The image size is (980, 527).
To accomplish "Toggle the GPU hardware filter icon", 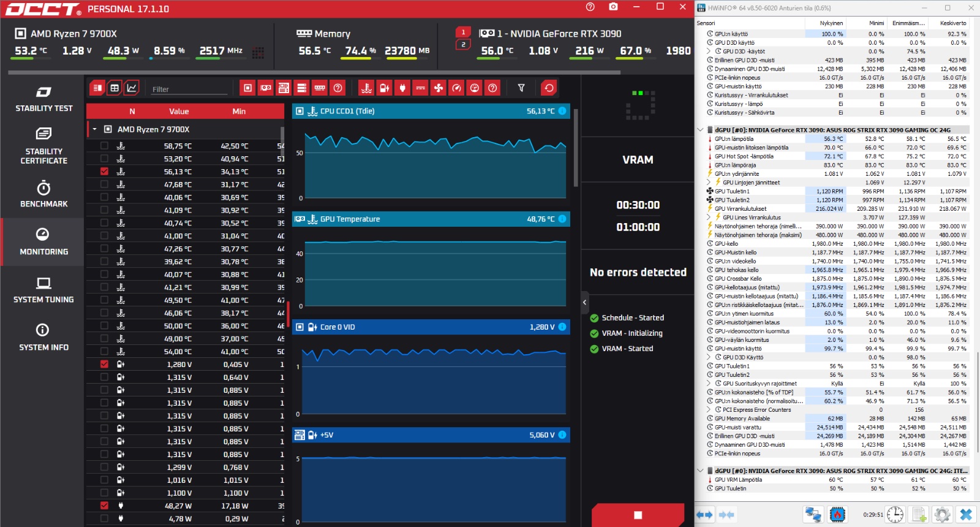I will (265, 88).
